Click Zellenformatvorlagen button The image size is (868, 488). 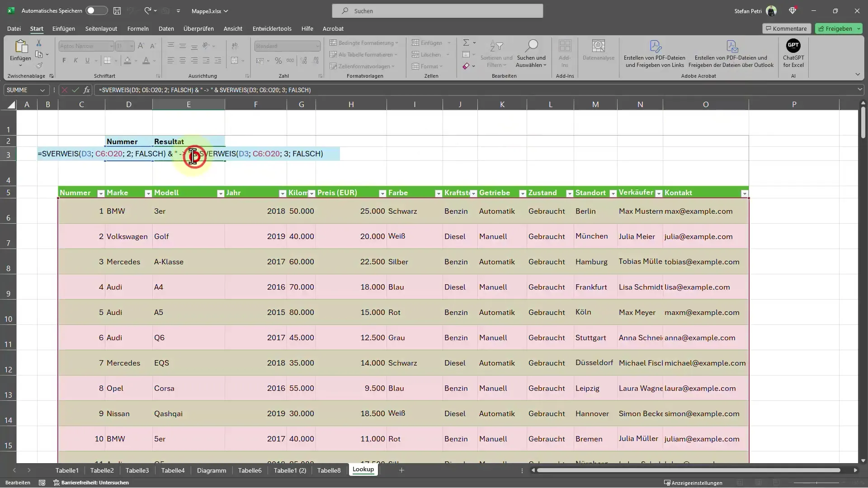click(362, 66)
